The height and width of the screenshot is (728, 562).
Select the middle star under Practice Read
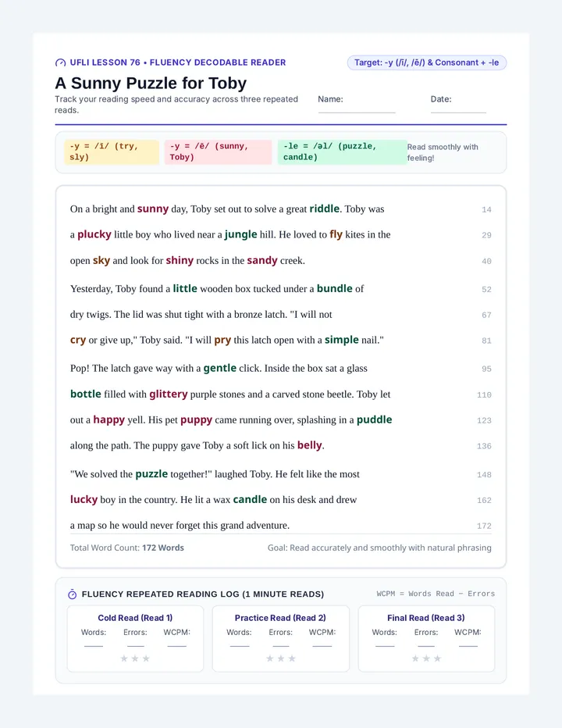pyautogui.click(x=281, y=658)
